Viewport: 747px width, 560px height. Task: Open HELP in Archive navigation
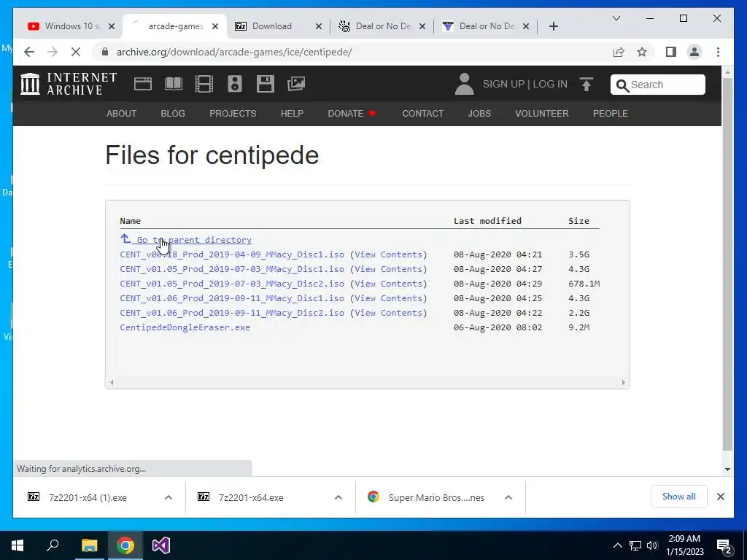292,113
